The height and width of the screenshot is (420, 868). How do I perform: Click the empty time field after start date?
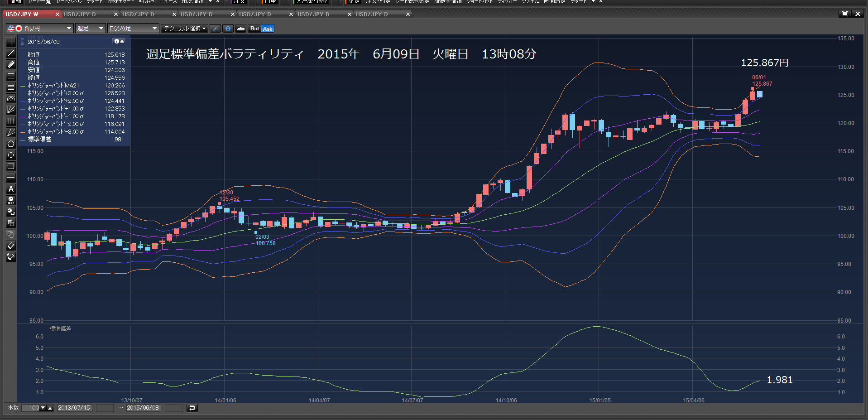tap(105, 408)
